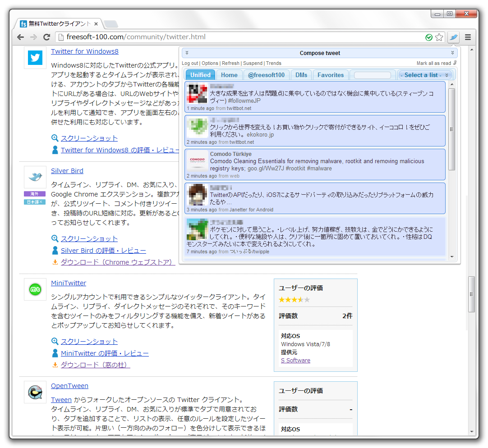Click download icon beside MiniTwitter 窓の杜 link

pos(55,365)
